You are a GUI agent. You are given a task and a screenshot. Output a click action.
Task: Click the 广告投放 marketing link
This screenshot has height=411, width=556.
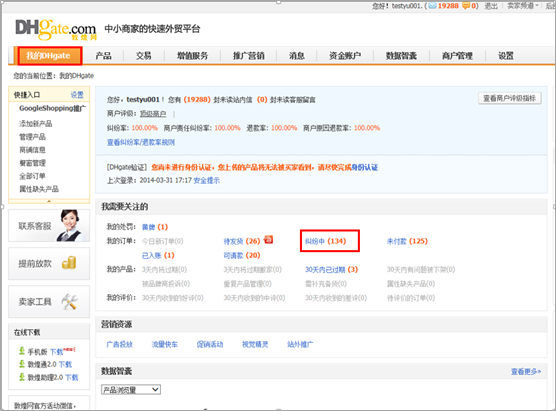point(119,344)
